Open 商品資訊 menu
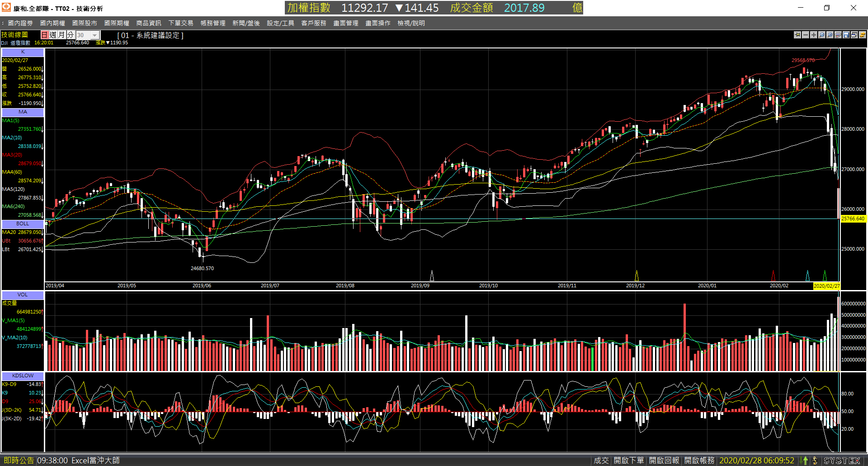Screen dimensions: 868x466 point(149,23)
